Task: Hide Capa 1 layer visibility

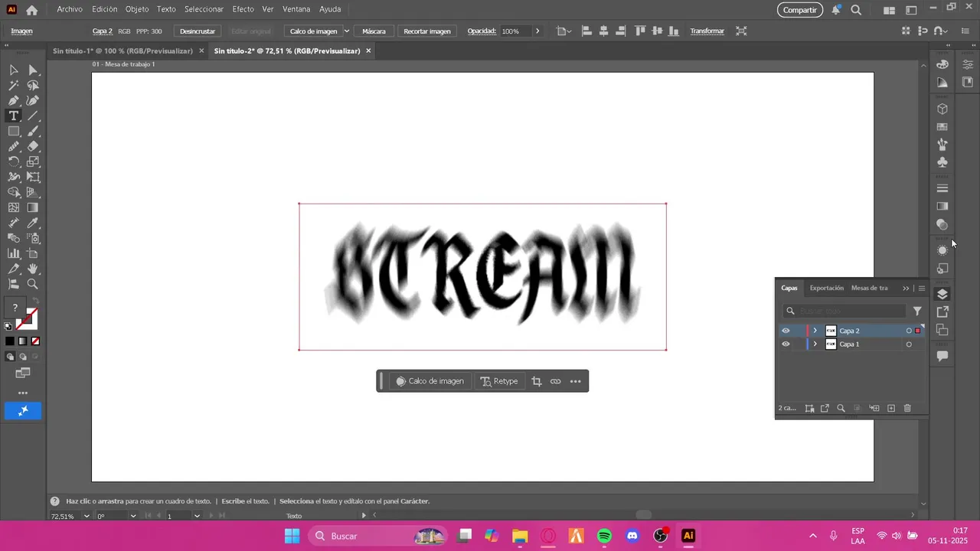Action: 786,344
